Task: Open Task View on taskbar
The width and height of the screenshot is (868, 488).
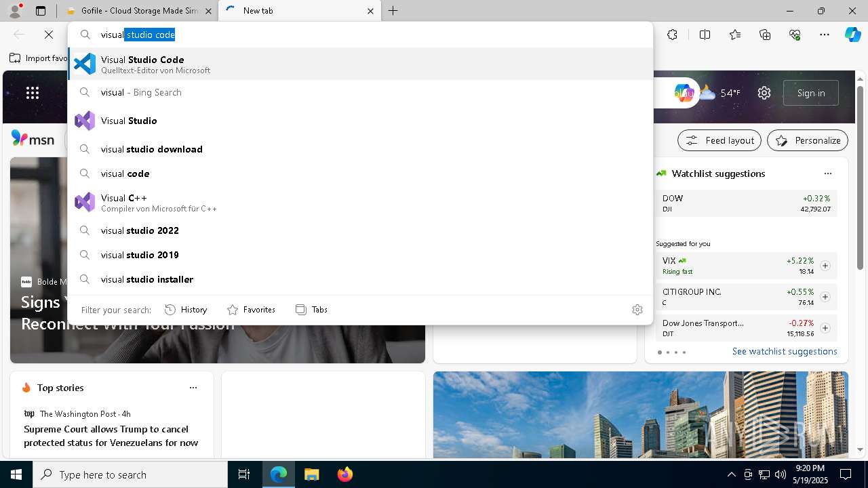Action: pos(244,474)
